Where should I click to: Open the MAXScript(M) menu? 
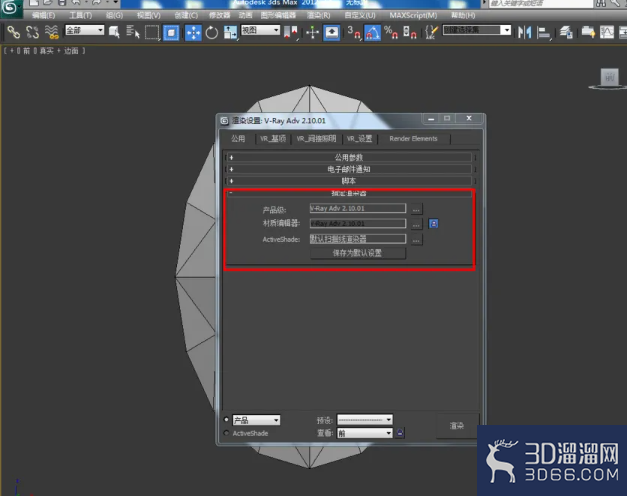(x=413, y=15)
